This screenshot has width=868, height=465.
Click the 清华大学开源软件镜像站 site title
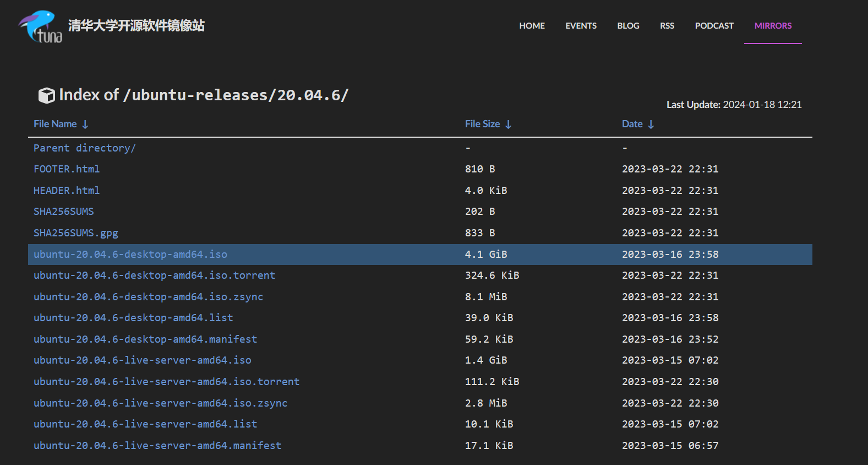click(x=137, y=26)
